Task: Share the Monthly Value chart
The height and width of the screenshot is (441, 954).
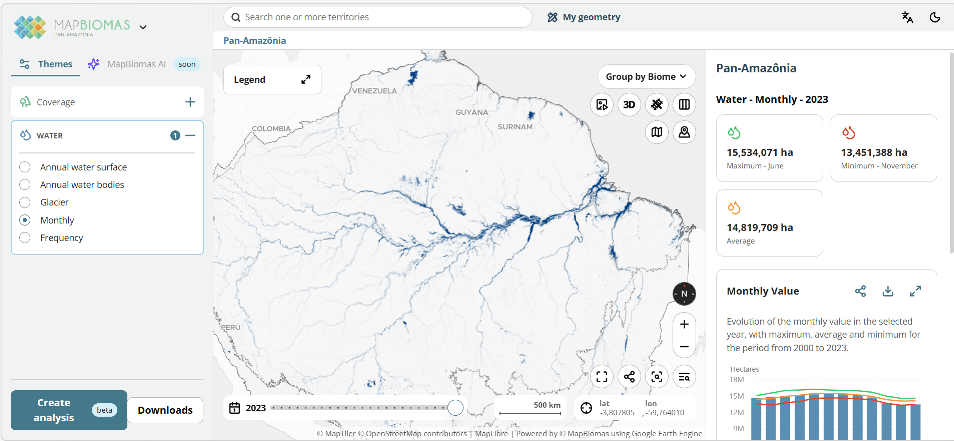Action: pos(860,291)
